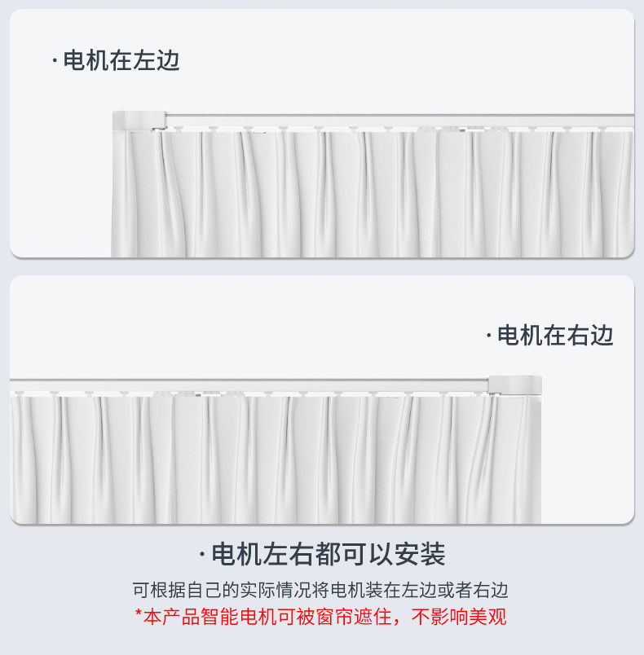Click the curtain rail in bottom panel
644x655 pixels.
[x=249, y=385]
